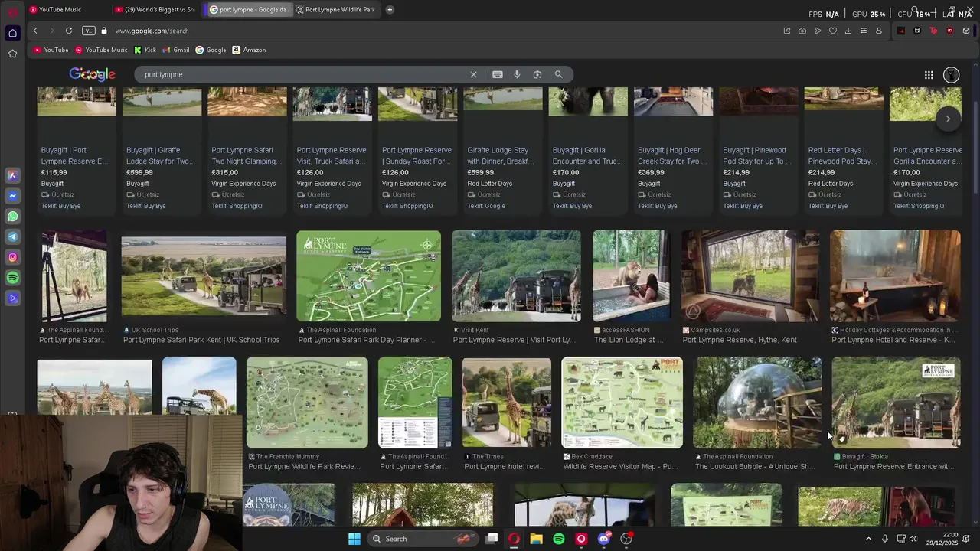Click the taskbar Search box
Screen dimensions: 980x551
tap(422, 539)
